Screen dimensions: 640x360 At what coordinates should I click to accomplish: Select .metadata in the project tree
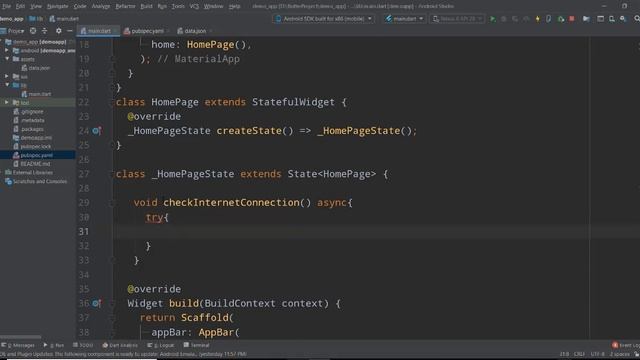29,120
